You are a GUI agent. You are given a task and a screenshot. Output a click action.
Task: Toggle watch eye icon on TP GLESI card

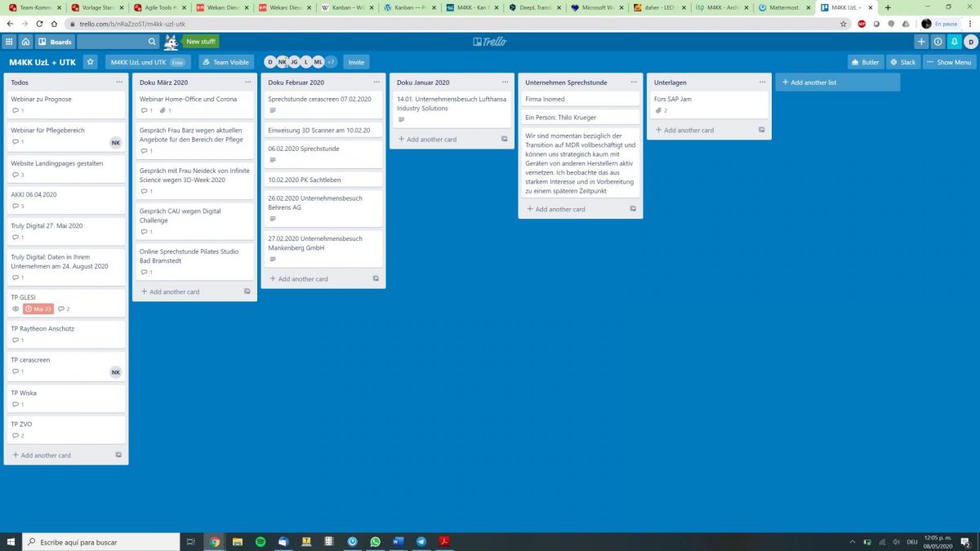pyautogui.click(x=15, y=309)
